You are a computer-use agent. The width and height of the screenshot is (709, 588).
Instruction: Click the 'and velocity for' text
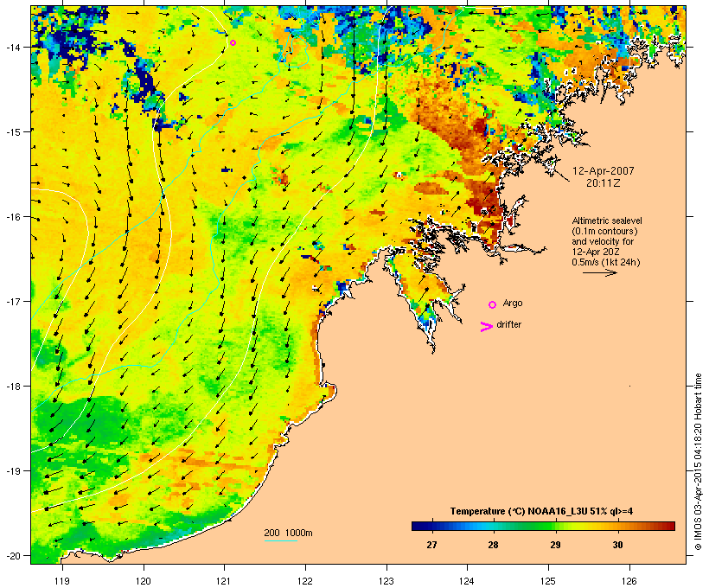pos(603,242)
